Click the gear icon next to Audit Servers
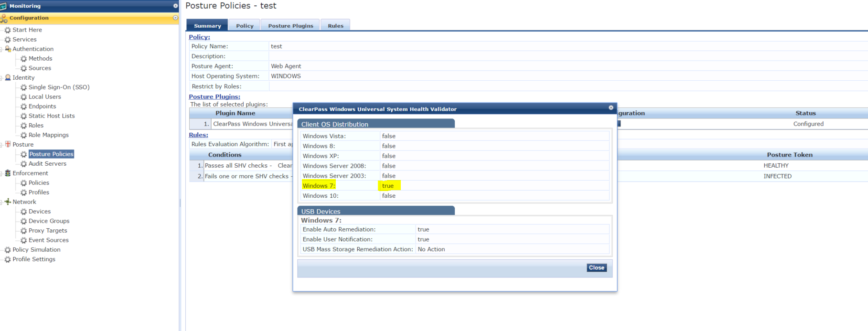868x331 pixels. pos(23,164)
